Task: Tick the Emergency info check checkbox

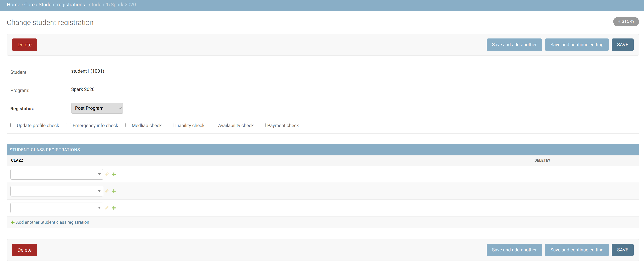Action: [68, 125]
